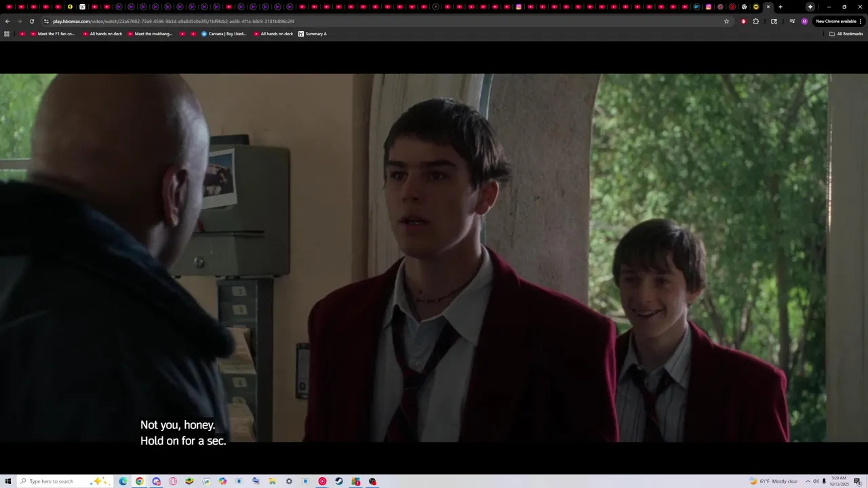
Task: Switch to the Wikipedia W tab
Action: [82, 7]
